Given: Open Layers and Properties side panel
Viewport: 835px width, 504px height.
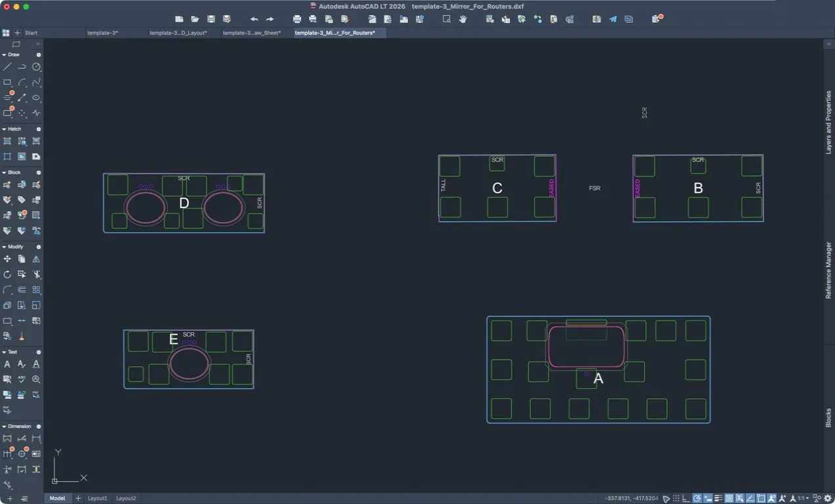Looking at the screenshot, I should click(x=828, y=122).
